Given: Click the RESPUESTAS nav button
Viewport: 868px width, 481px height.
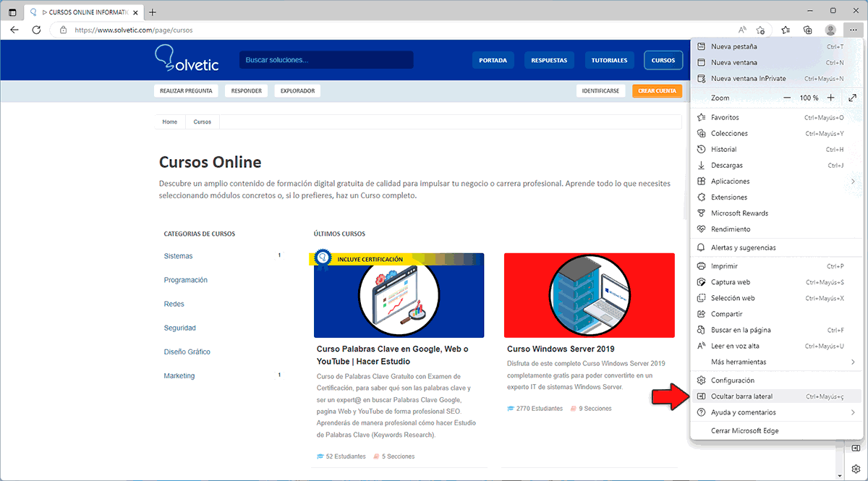Looking at the screenshot, I should (x=549, y=60).
